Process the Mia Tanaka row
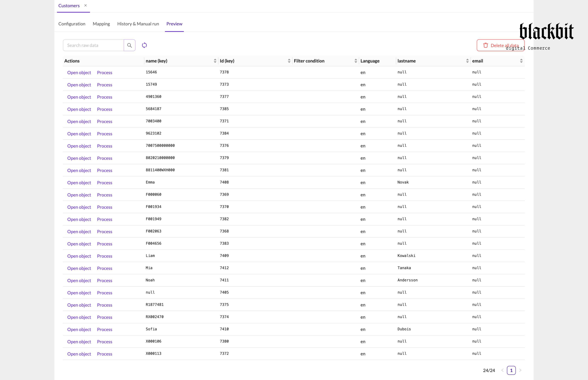Image resolution: width=588 pixels, height=380 pixels. 104,268
